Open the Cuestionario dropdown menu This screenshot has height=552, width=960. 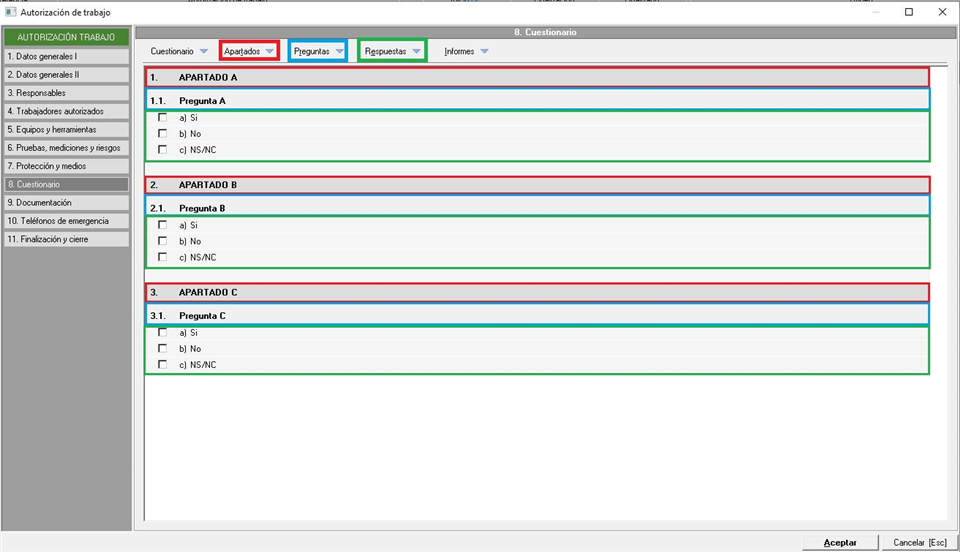click(x=179, y=51)
